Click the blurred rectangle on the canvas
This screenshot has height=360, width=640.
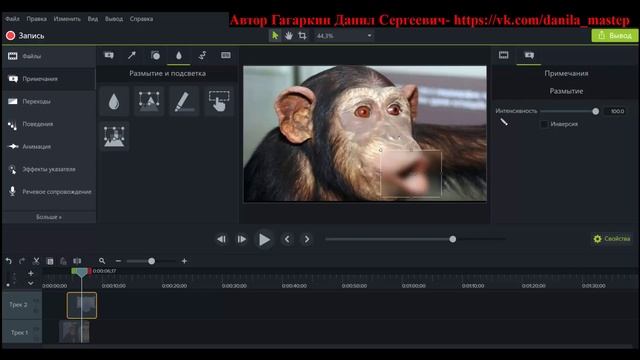(411, 174)
